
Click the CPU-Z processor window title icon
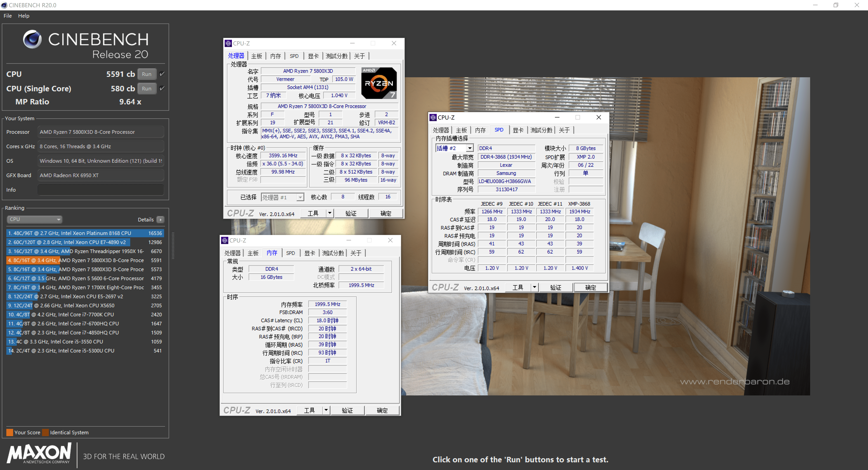[x=228, y=43]
